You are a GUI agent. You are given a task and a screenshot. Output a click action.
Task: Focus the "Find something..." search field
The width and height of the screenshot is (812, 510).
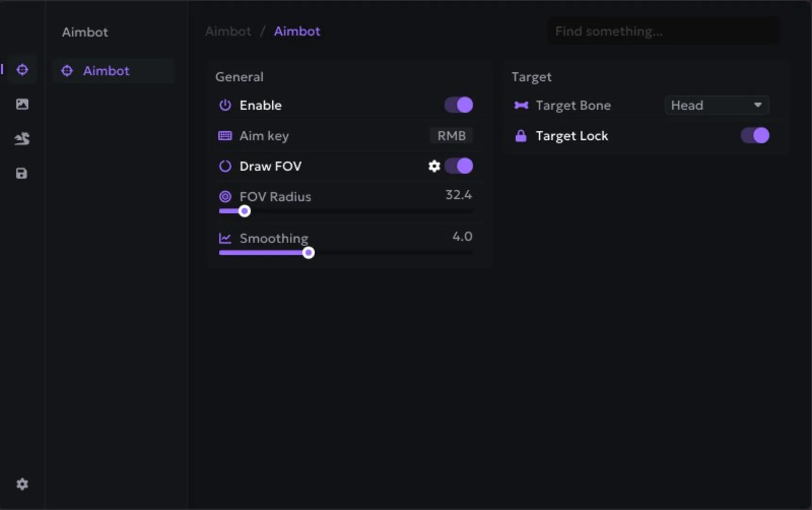663,32
